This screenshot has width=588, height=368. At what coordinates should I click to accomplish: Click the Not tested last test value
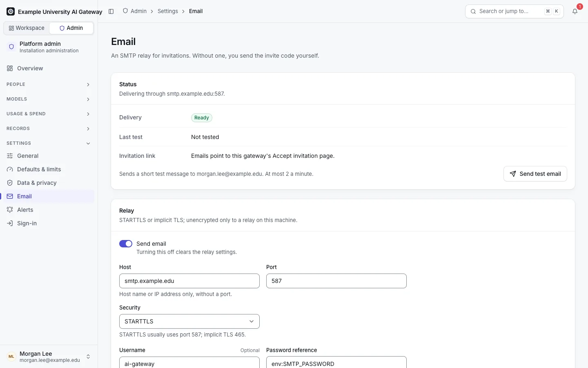(x=205, y=137)
